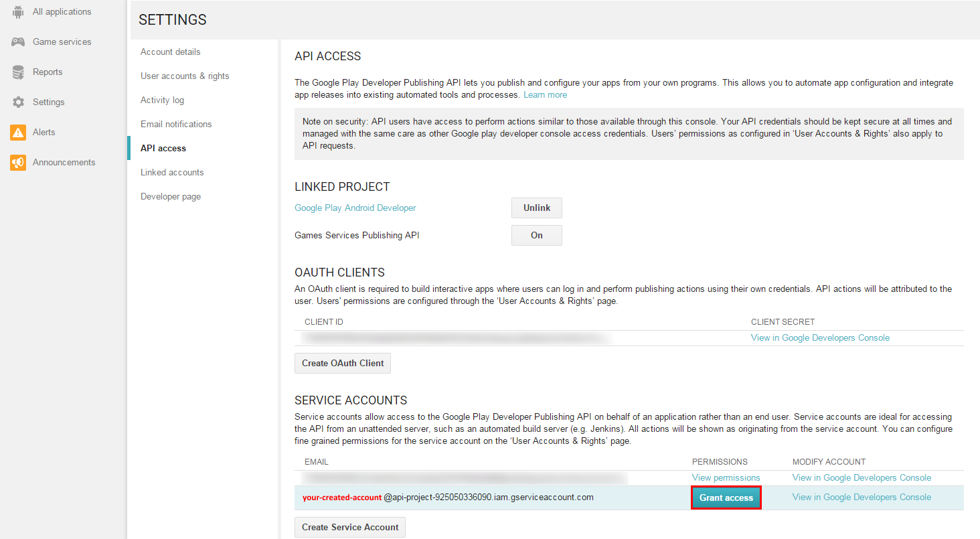980x539 pixels.
Task: Open Linked accounts settings page
Action: tap(172, 172)
